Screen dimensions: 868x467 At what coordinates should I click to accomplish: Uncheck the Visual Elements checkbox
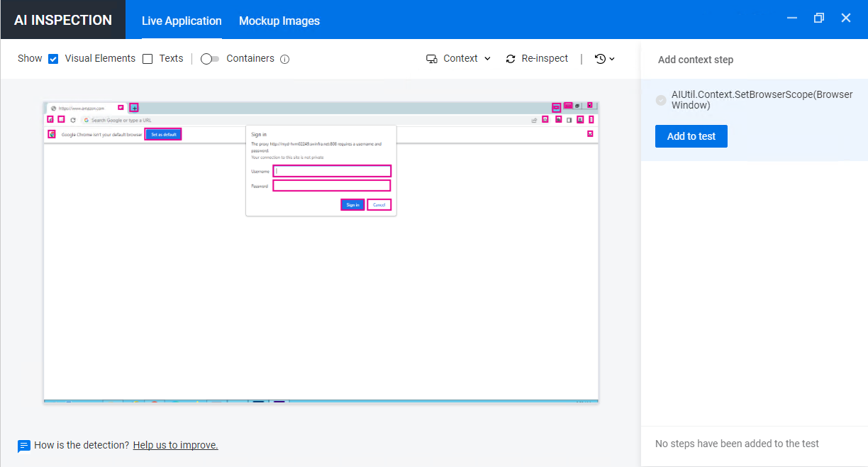click(x=52, y=58)
